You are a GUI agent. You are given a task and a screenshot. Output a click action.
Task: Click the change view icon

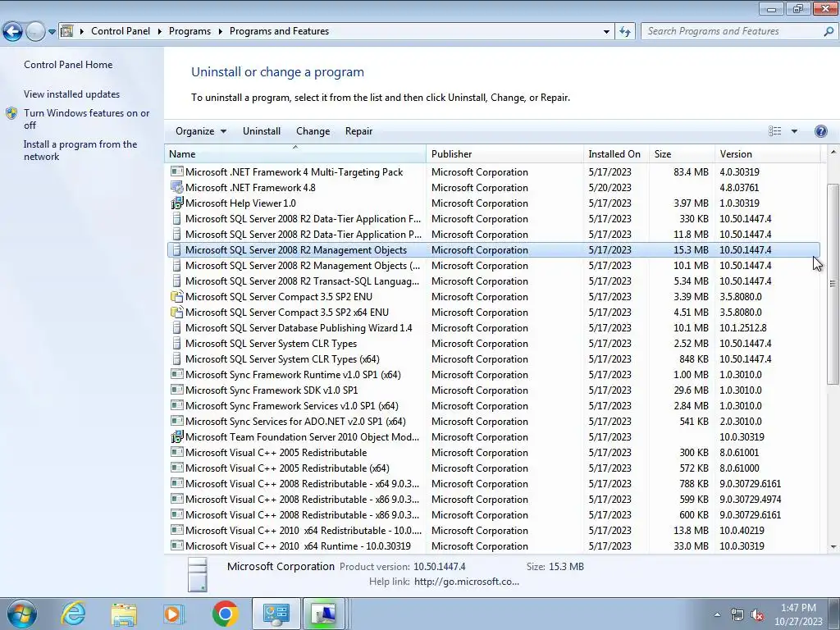point(774,131)
